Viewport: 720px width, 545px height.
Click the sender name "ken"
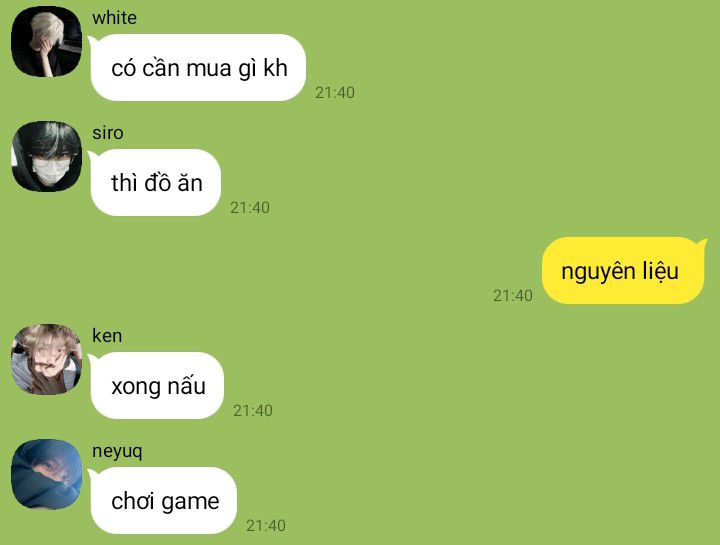tap(107, 336)
